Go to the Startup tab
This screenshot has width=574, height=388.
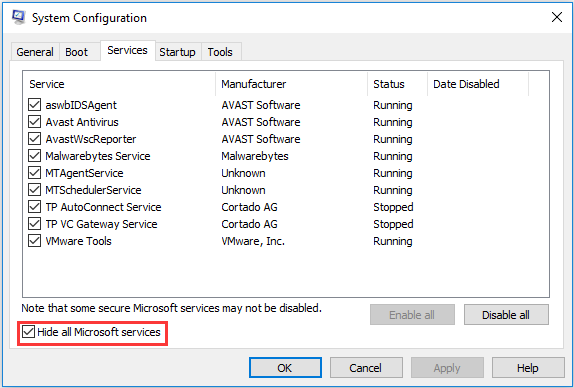[x=177, y=52]
